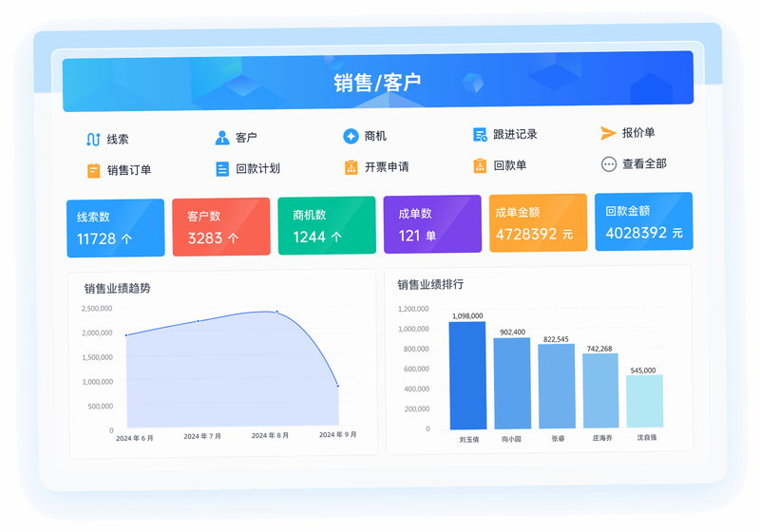This screenshot has height=532, width=760.
Task: Click the 742,268 bar value label
Action: [599, 349]
